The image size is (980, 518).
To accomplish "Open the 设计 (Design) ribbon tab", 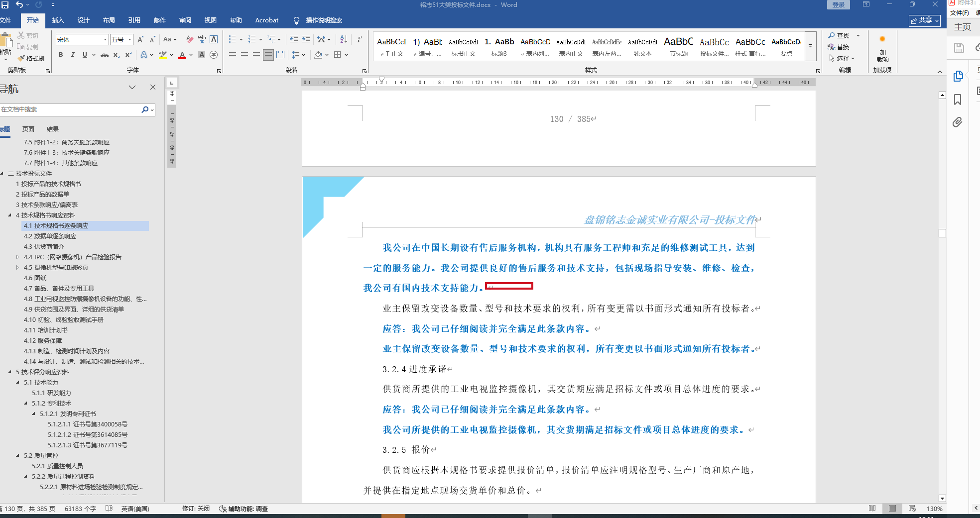I will click(x=84, y=20).
